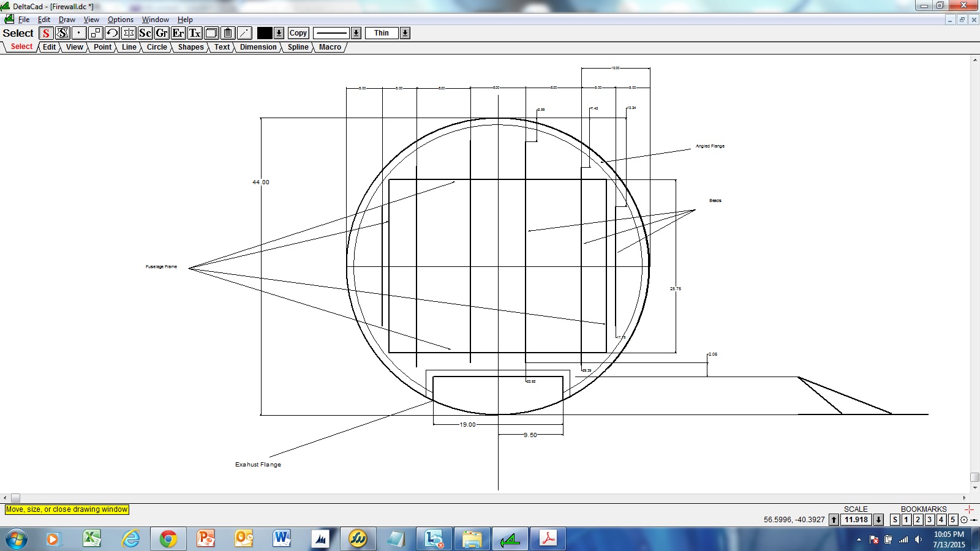Image resolution: width=980 pixels, height=551 pixels.
Task: Open the Draw menu
Action: [x=67, y=20]
